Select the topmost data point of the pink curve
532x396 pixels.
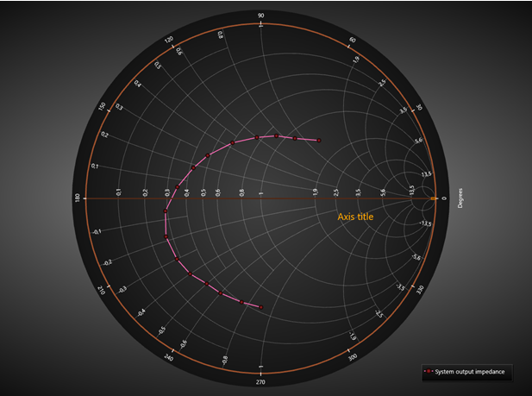point(277,135)
